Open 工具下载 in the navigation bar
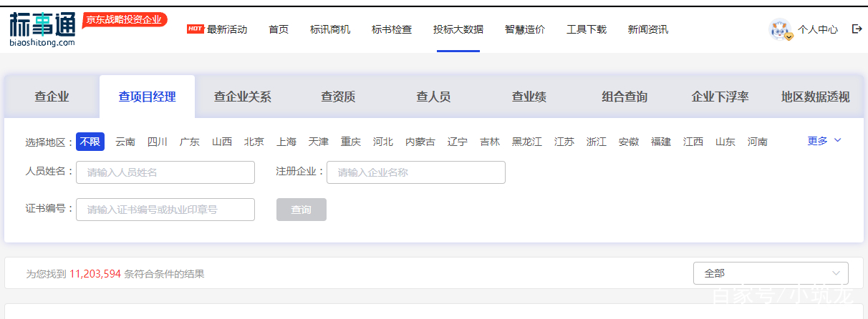The height and width of the screenshot is (319, 868). click(587, 29)
